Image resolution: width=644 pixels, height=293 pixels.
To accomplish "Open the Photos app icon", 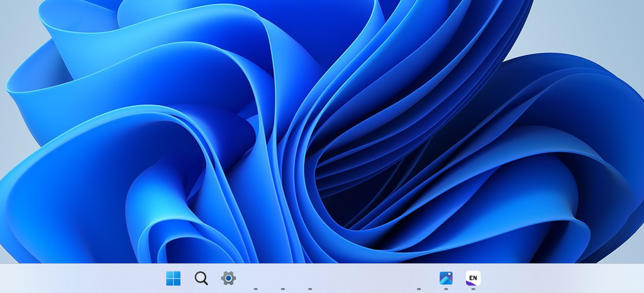I will point(446,279).
